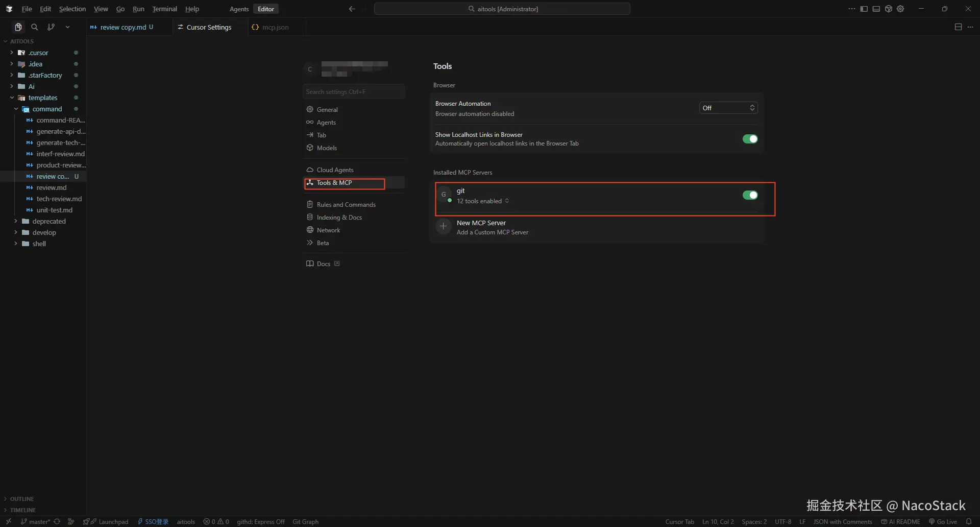Open the File menu
The width and height of the screenshot is (980, 527).
pyautogui.click(x=27, y=9)
